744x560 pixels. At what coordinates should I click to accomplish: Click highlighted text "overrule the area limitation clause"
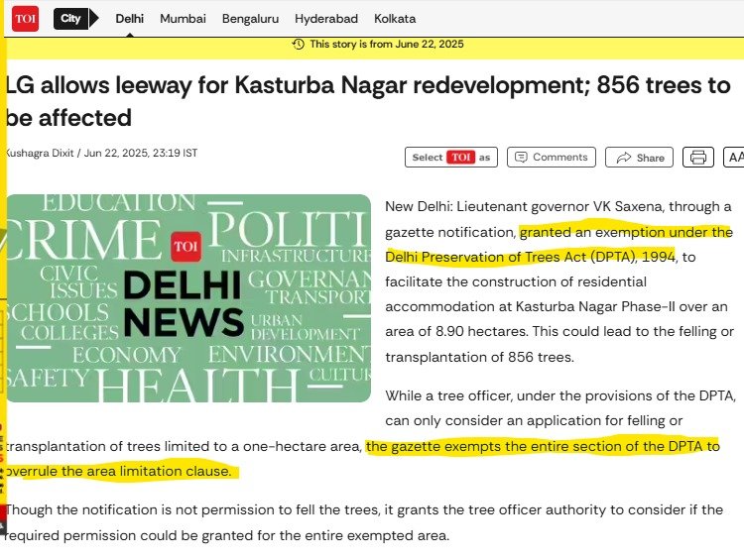coord(118,472)
